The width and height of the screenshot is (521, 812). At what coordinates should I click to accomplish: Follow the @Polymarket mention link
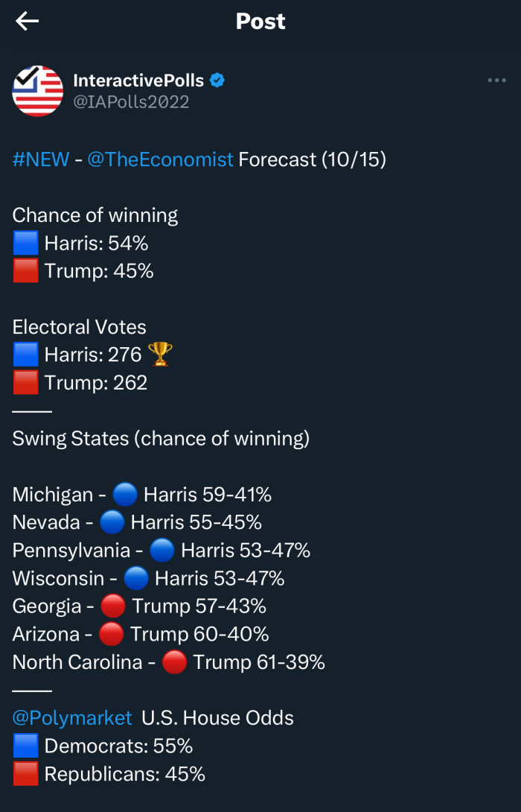click(x=72, y=717)
